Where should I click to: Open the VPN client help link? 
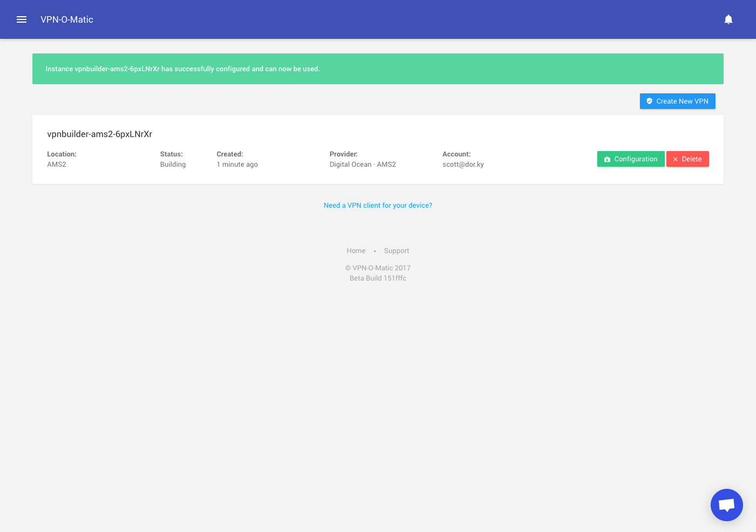tap(377, 205)
